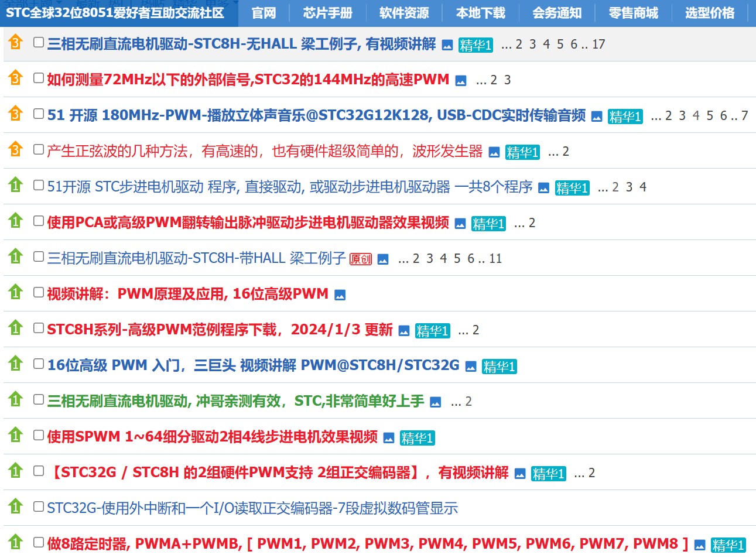The height and width of the screenshot is (558, 756).
Task: Click pin icon of 51 开源 180MHz-PWM thread
Action: pyautogui.click(x=16, y=114)
